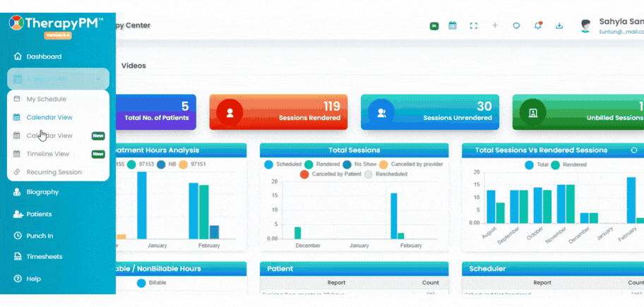This screenshot has width=644, height=307.
Task: Refresh Total Sessions Vs Rendered Sessions chart
Action: [x=633, y=150]
